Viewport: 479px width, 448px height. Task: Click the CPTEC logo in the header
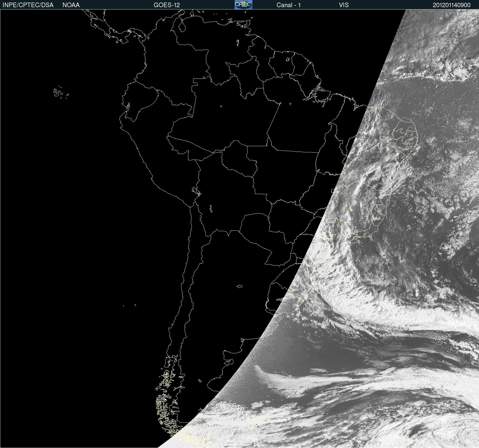click(x=243, y=5)
